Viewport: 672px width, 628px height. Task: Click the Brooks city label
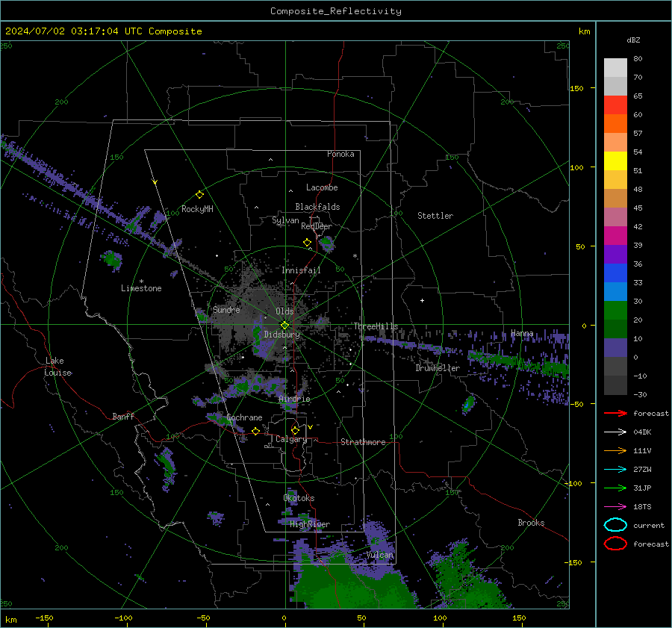[531, 523]
